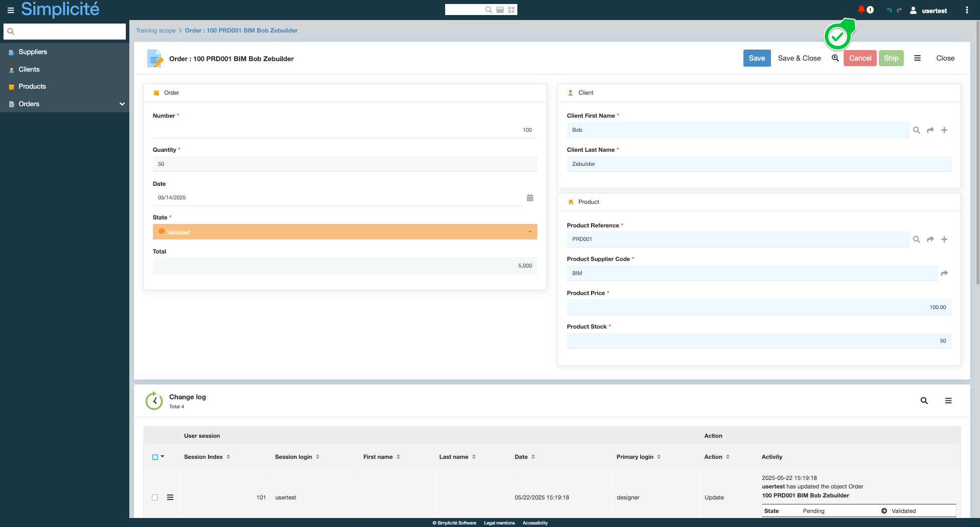Viewport: 980px width, 527px height.
Task: Open the State dropdown
Action: coord(345,232)
